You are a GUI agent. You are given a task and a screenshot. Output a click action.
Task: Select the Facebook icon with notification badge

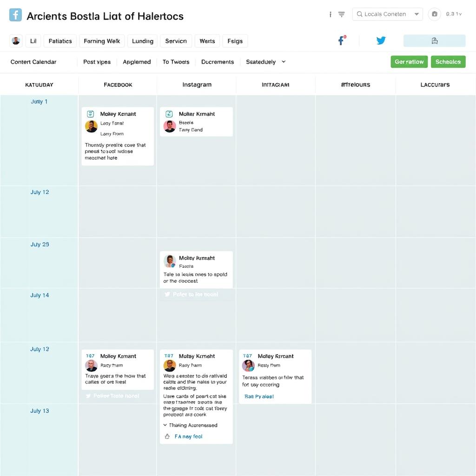342,41
